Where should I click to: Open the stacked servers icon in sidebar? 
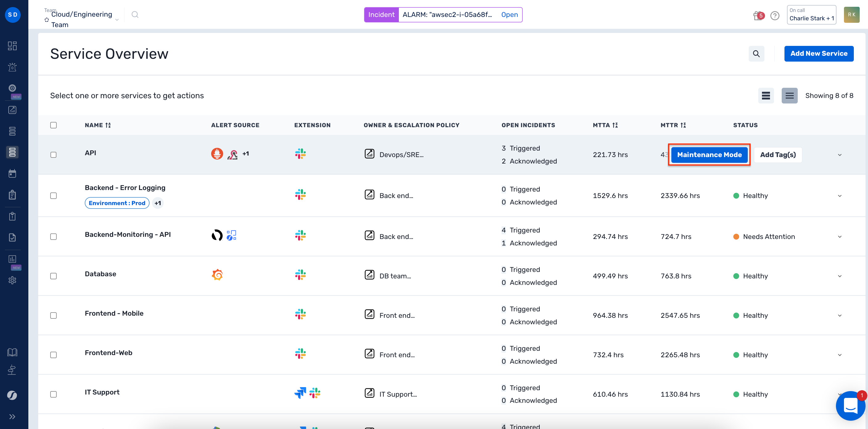coord(12,131)
